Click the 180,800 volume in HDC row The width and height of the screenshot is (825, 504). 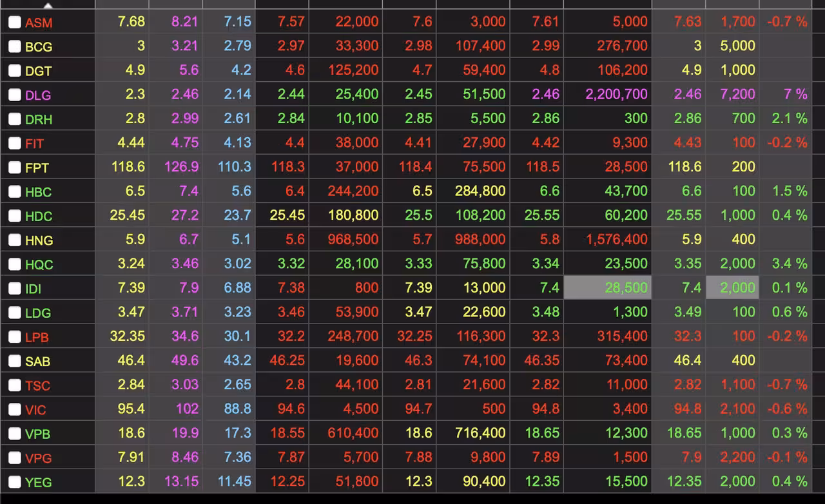coord(353,215)
